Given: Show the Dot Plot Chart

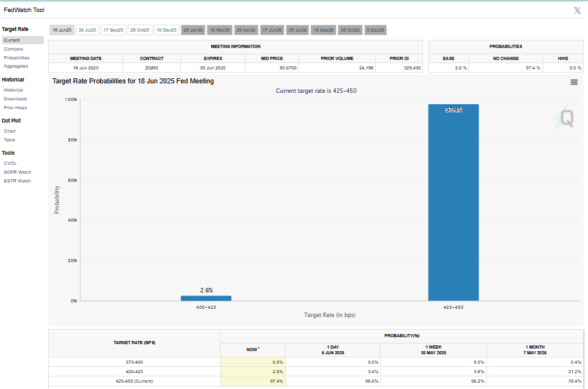Looking at the screenshot, I should click(9, 131).
